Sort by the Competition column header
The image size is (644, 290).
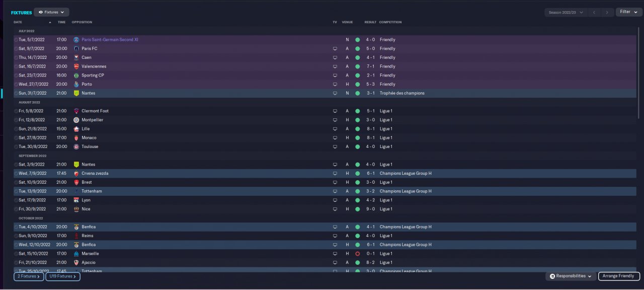tap(390, 22)
